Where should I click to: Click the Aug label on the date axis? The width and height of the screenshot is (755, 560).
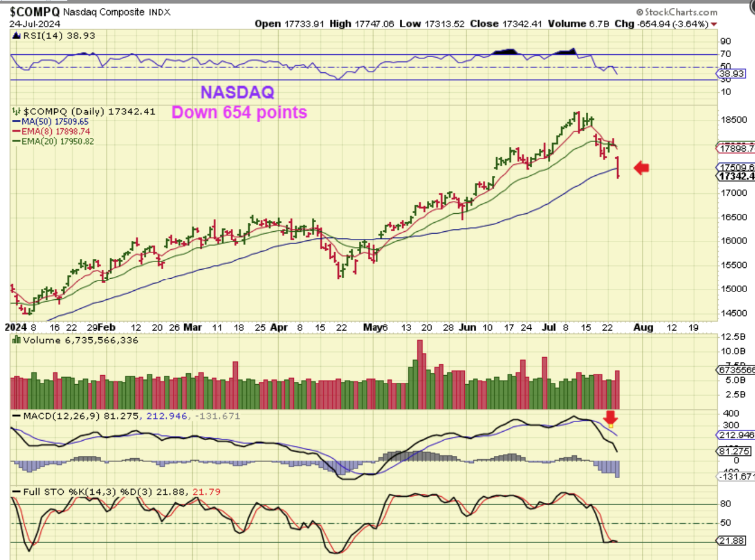[x=645, y=327]
